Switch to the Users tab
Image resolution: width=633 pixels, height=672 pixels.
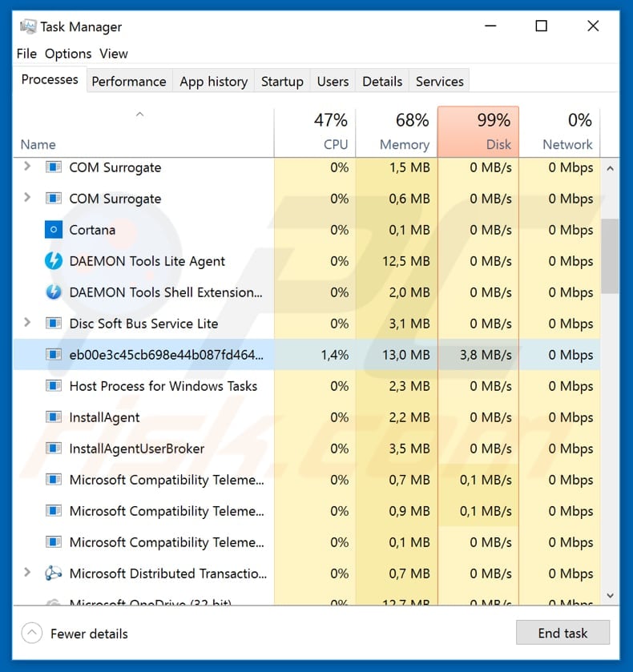click(333, 81)
